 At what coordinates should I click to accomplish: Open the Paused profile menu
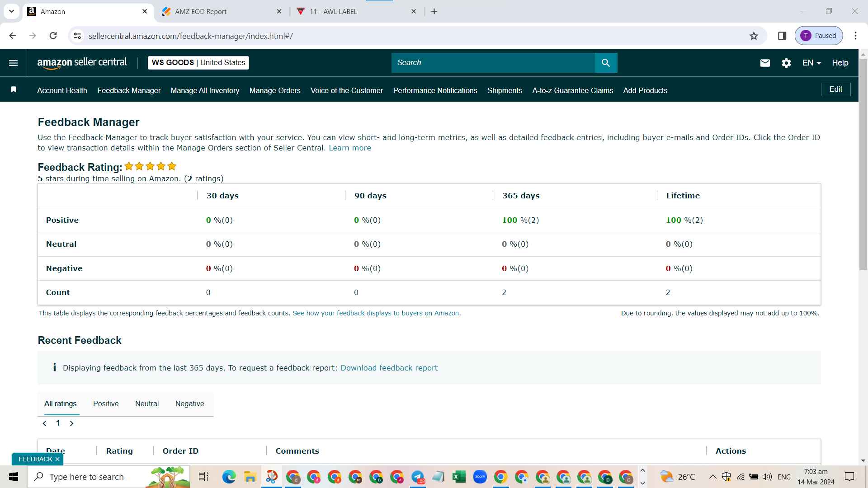click(x=819, y=36)
